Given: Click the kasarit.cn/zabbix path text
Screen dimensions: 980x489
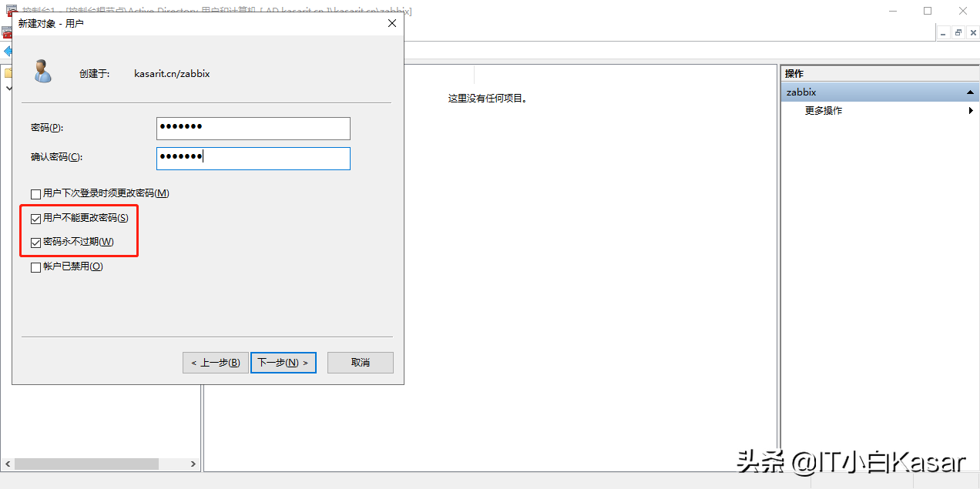Looking at the screenshot, I should [x=172, y=74].
